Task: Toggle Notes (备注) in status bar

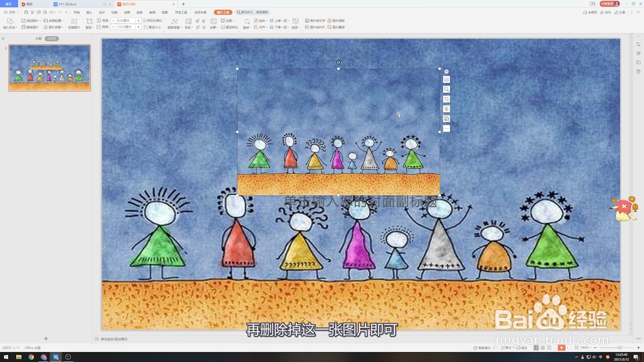Action: tap(506, 348)
